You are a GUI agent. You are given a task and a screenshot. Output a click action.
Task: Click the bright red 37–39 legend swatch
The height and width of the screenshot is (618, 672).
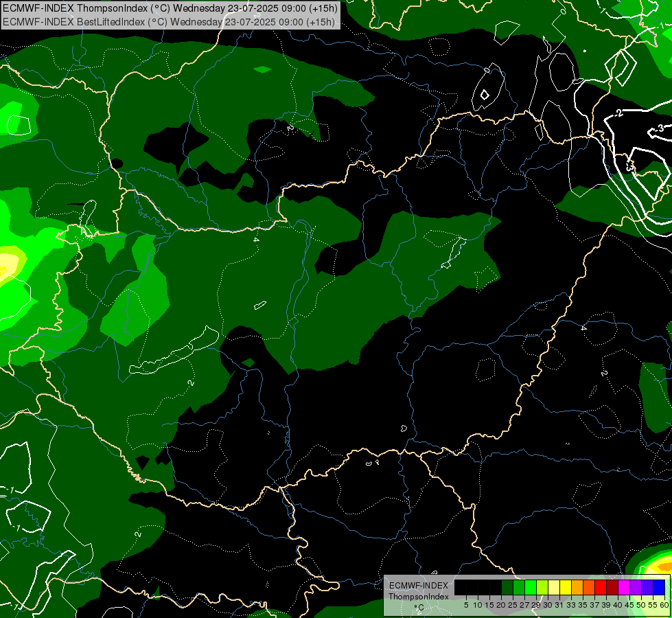[601, 587]
